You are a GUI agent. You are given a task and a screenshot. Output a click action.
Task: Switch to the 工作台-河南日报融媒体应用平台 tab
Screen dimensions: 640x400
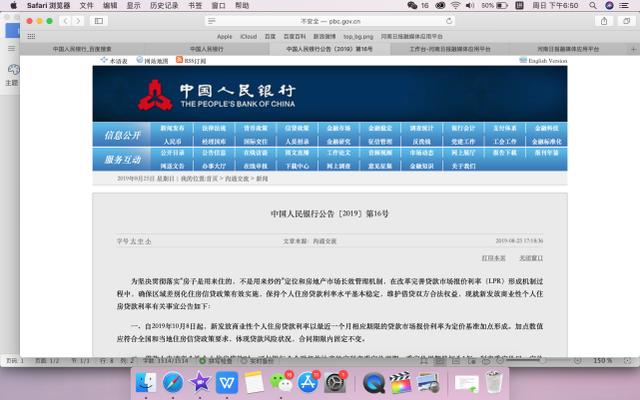pos(450,49)
